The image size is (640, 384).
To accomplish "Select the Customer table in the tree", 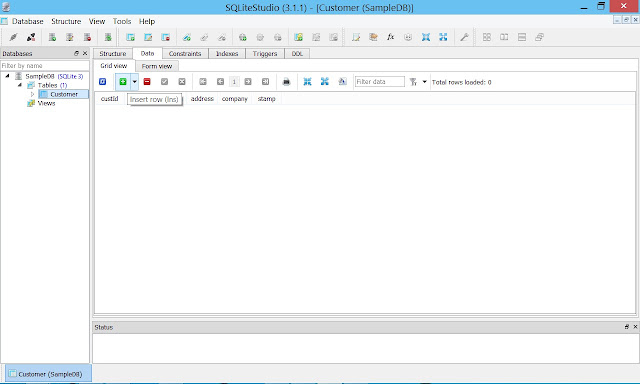I will (64, 94).
